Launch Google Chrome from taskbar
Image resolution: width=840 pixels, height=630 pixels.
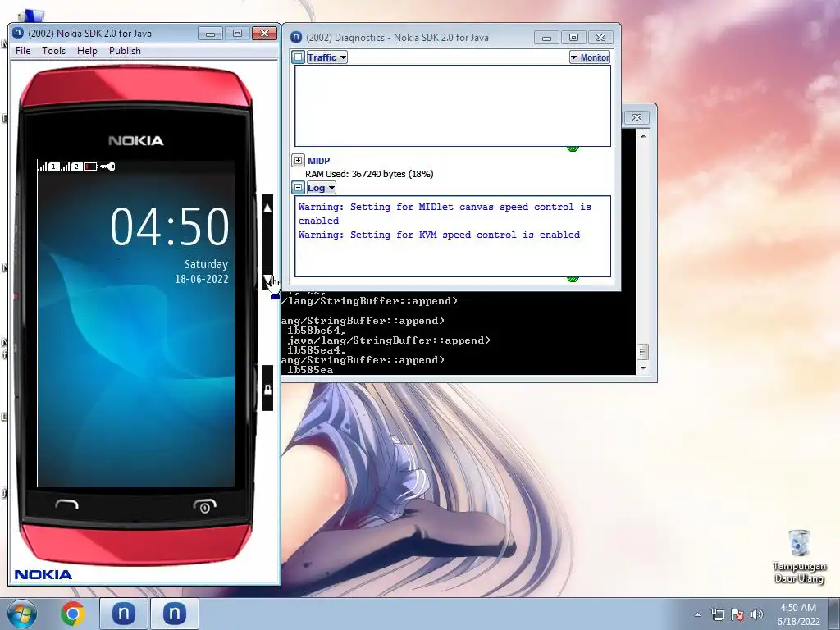(73, 614)
